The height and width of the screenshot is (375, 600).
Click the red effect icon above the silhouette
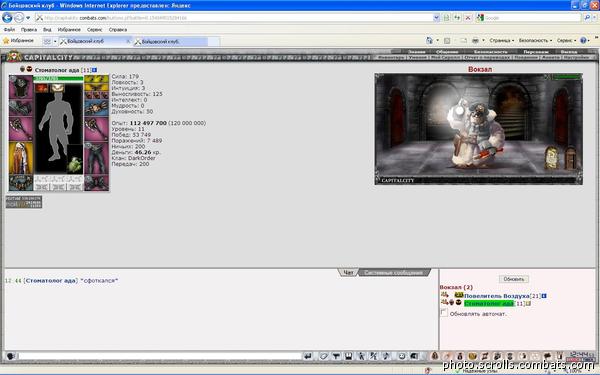[x=42, y=88]
